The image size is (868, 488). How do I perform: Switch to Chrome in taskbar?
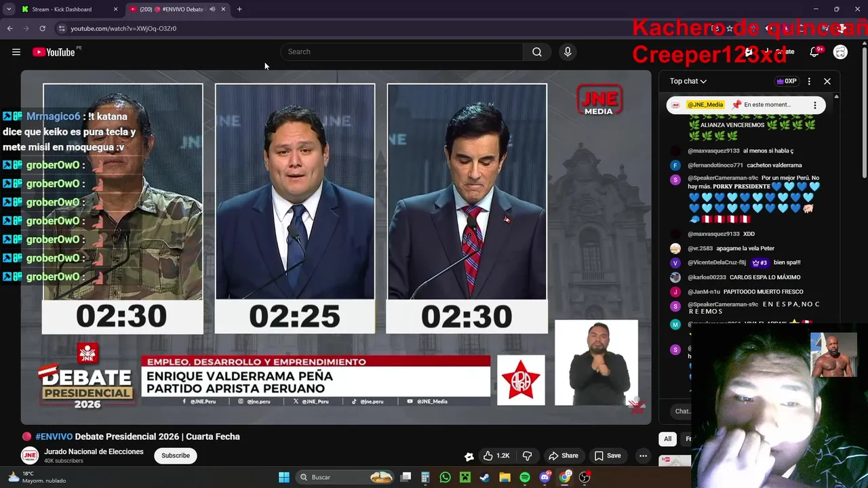(x=565, y=477)
